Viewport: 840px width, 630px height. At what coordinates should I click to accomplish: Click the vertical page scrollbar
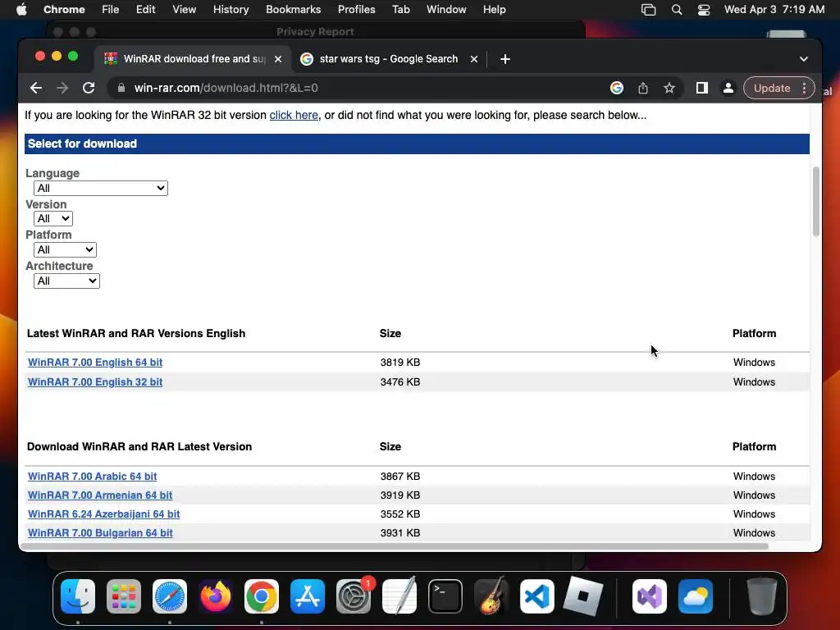click(816, 202)
